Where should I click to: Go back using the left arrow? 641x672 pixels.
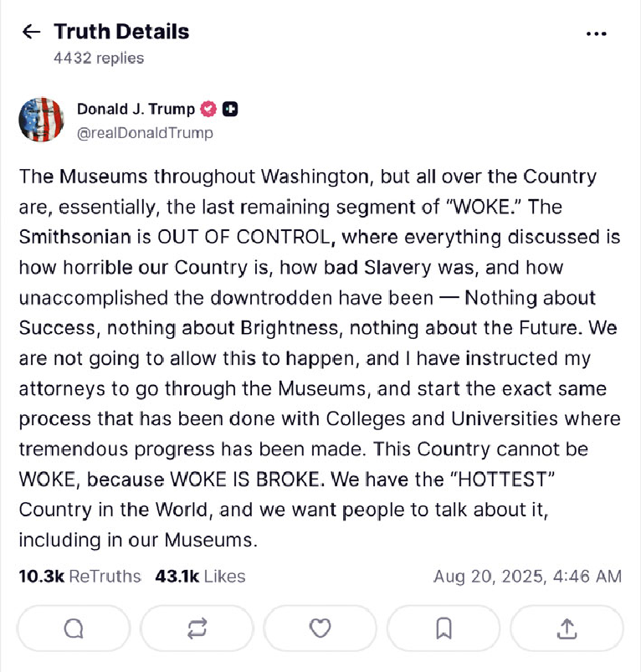31,33
